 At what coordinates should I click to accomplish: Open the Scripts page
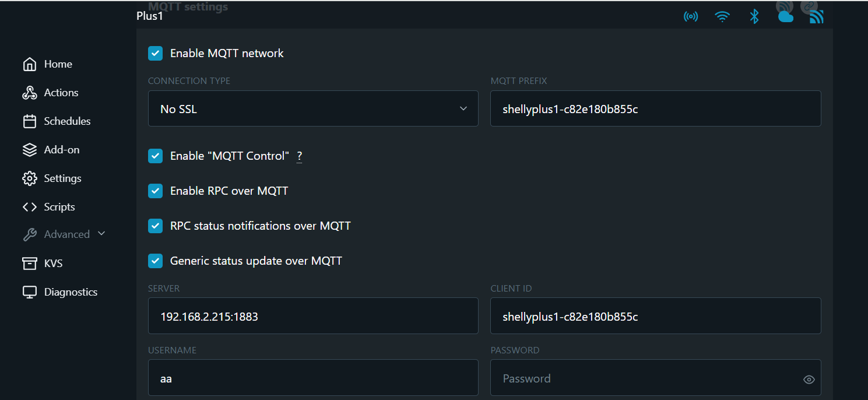(48, 207)
